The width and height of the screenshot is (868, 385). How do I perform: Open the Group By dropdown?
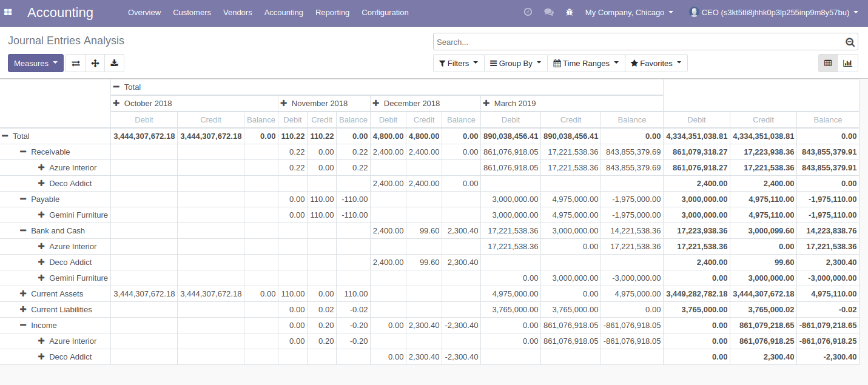pos(515,62)
